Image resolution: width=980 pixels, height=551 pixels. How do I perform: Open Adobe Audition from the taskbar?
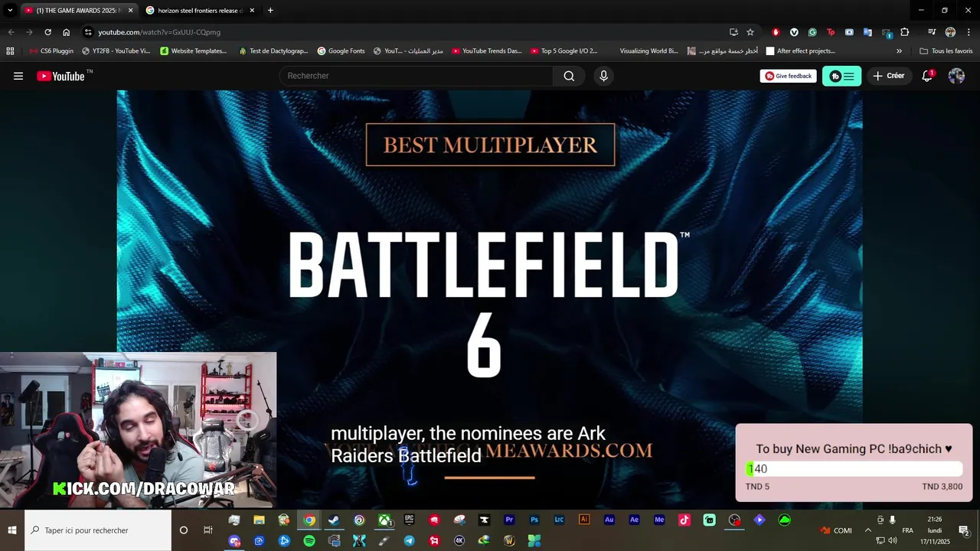[609, 520]
